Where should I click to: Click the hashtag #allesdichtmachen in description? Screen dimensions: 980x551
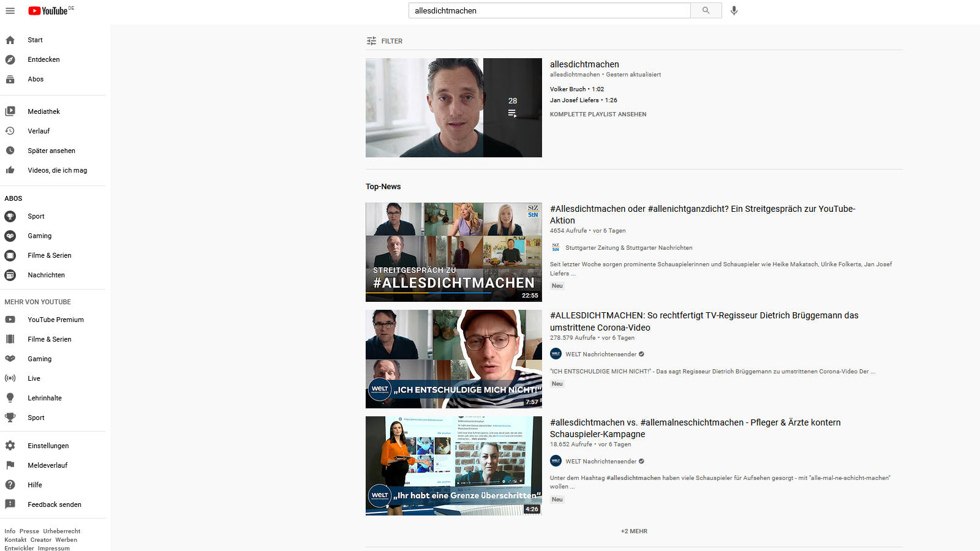pyautogui.click(x=633, y=478)
